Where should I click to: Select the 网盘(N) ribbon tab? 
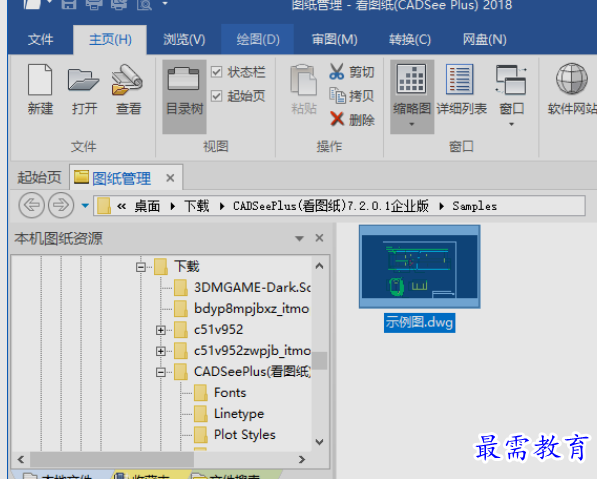coord(484,39)
